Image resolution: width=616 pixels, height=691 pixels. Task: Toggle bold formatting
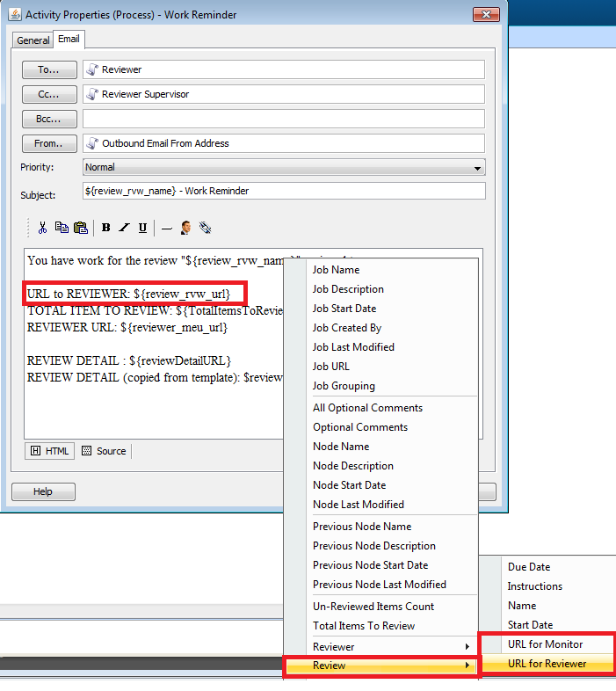[105, 228]
